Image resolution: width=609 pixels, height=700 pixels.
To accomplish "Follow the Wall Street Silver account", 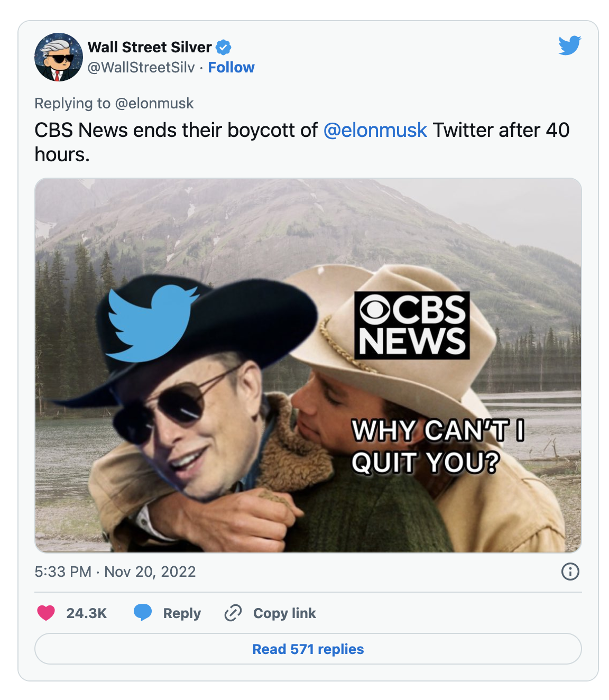I will click(x=231, y=68).
